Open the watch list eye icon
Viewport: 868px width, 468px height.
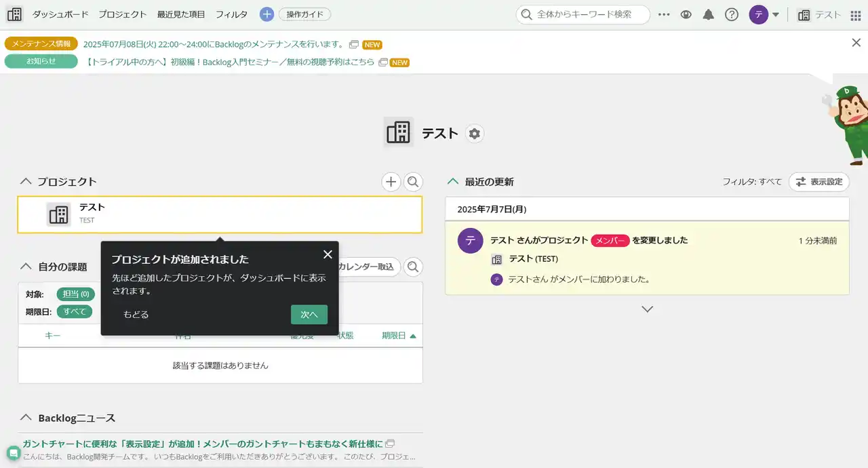coord(686,14)
